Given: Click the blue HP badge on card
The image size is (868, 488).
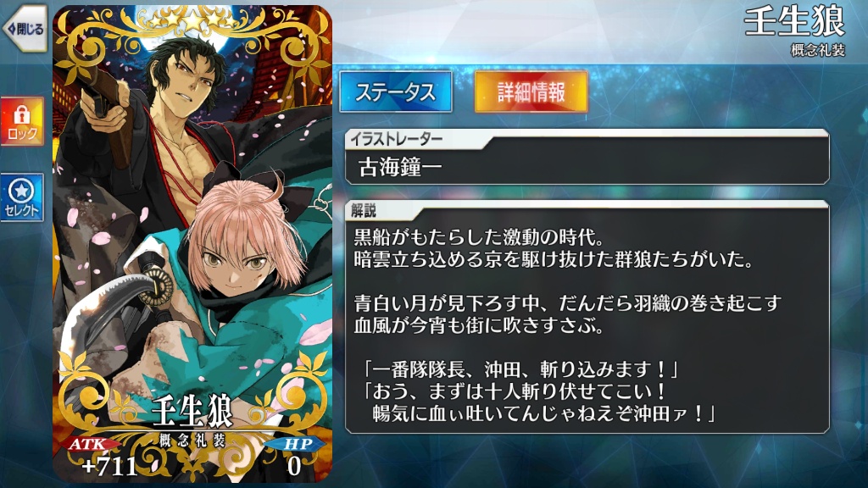Looking at the screenshot, I should [x=296, y=444].
